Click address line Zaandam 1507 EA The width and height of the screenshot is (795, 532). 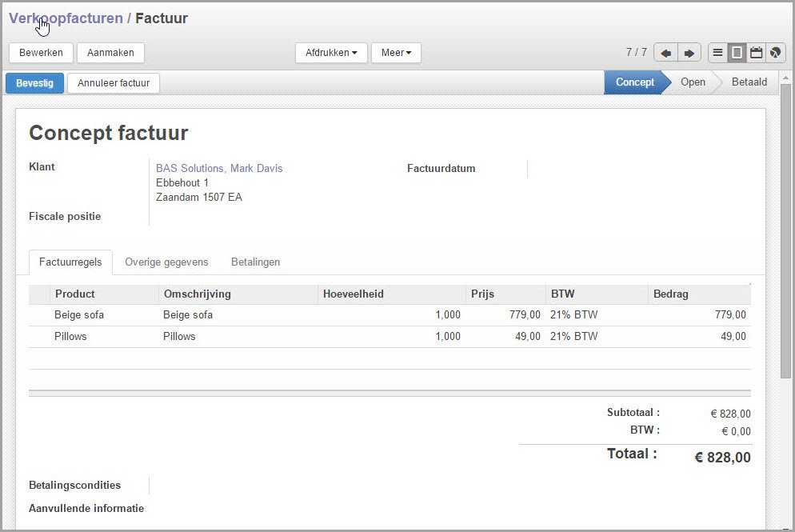coord(198,197)
